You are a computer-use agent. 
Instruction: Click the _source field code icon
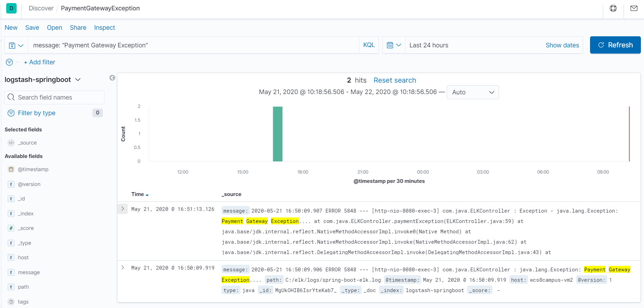[x=11, y=143]
